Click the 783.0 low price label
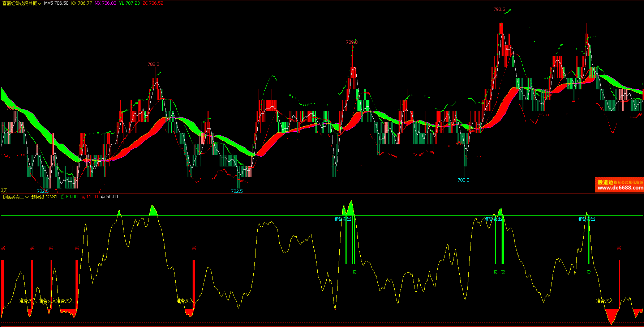This screenshot has width=644, height=327. 463,180
